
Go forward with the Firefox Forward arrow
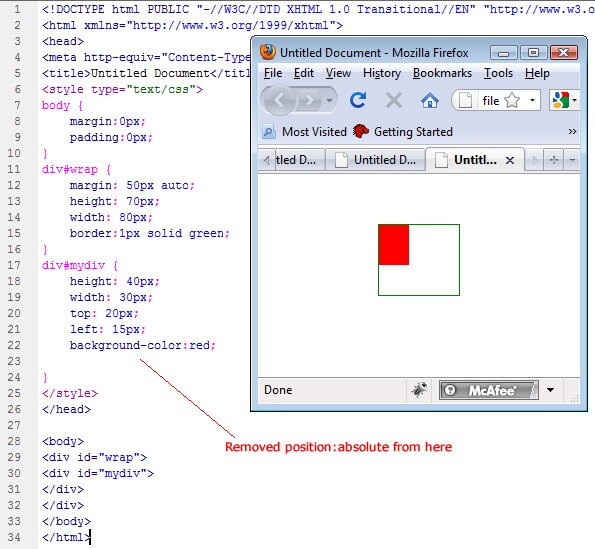point(310,101)
